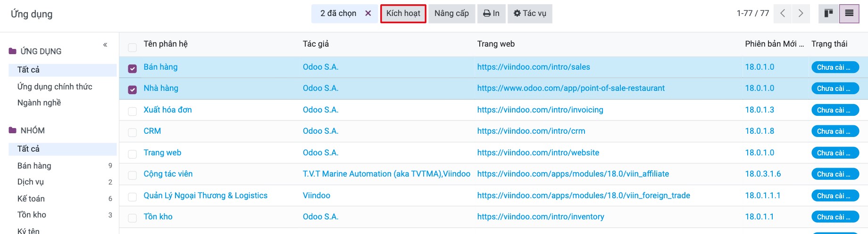The width and height of the screenshot is (868, 234).
Task: Sort by Trang web column header
Action: (x=496, y=44)
